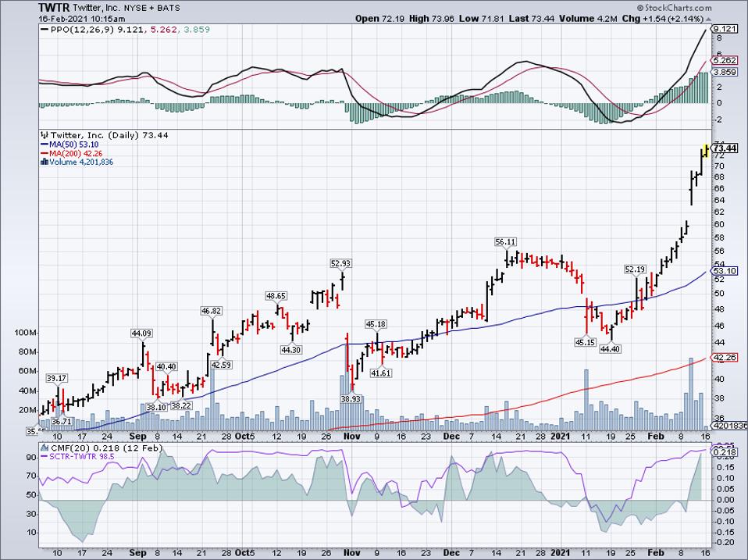Click the PPO(12,26,9) indicator legend
This screenshot has width=748, height=560.
[84, 30]
